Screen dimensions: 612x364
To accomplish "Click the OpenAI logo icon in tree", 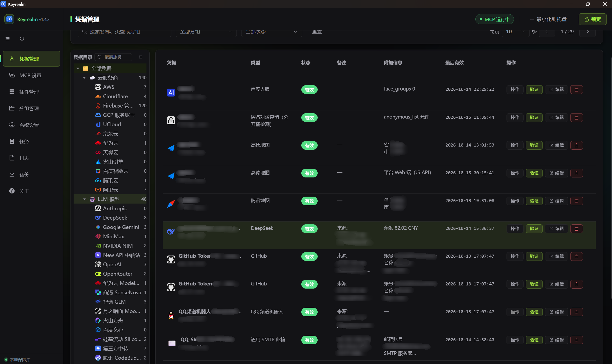I will [x=98, y=264].
